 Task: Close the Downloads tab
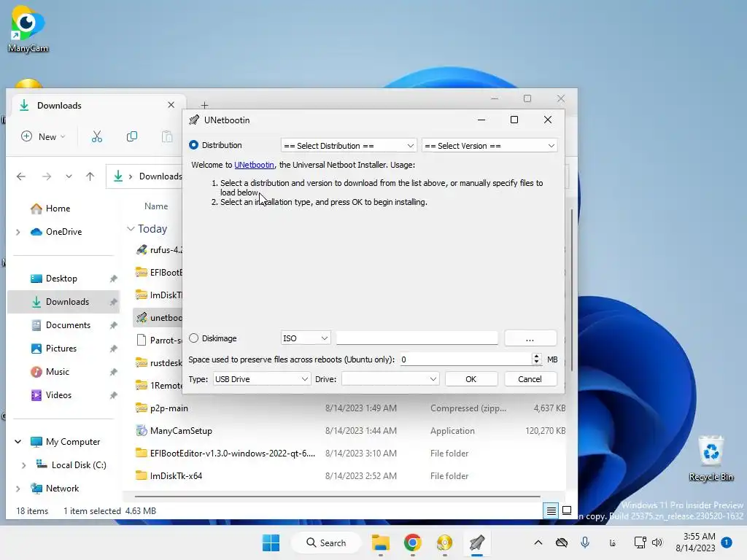pyautogui.click(x=171, y=105)
